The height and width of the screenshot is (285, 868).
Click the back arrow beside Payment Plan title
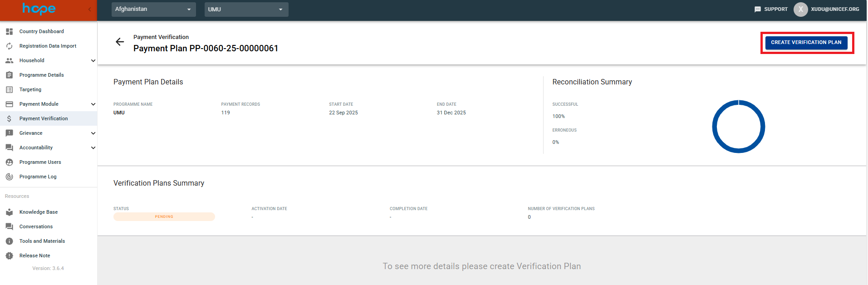(x=120, y=42)
